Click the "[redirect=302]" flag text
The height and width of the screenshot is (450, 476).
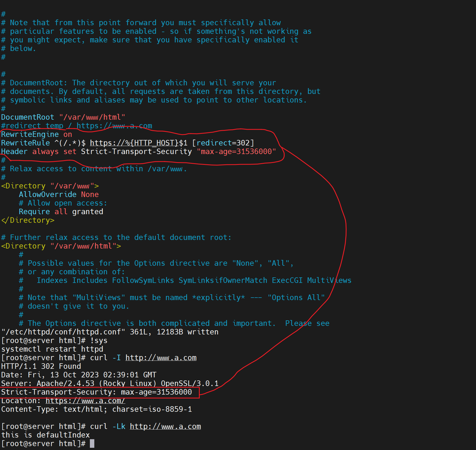pyautogui.click(x=223, y=143)
